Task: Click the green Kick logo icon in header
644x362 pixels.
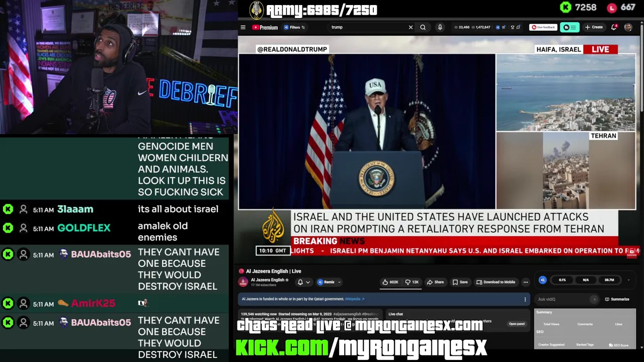Action: pyautogui.click(x=566, y=7)
